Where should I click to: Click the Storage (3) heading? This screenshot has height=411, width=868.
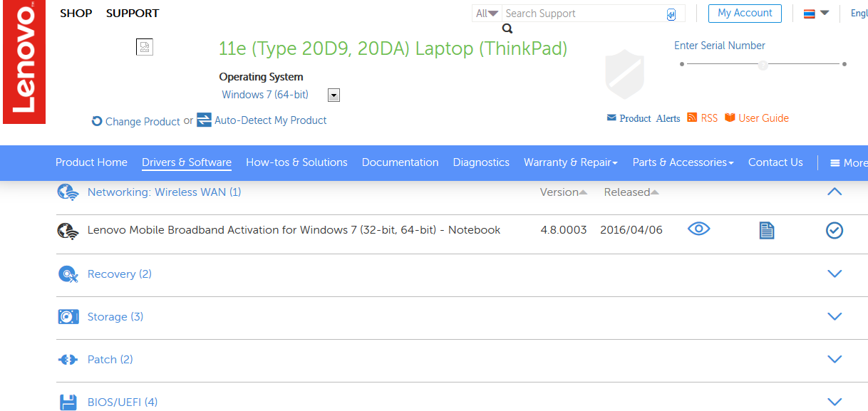point(115,317)
